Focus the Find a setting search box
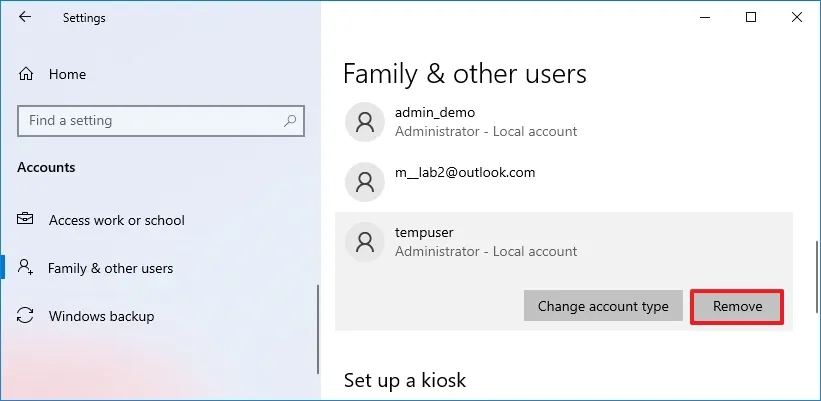Image resolution: width=821 pixels, height=401 pixels. tap(161, 121)
